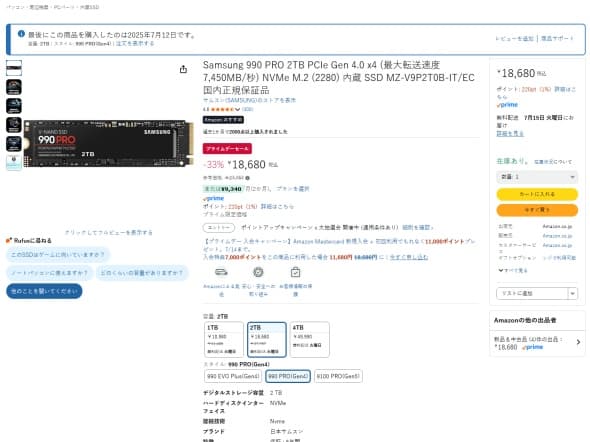Expand the add-to-list dropdown arrow
Image resolution: width=590 pixels, height=442 pixels.
tap(572, 293)
